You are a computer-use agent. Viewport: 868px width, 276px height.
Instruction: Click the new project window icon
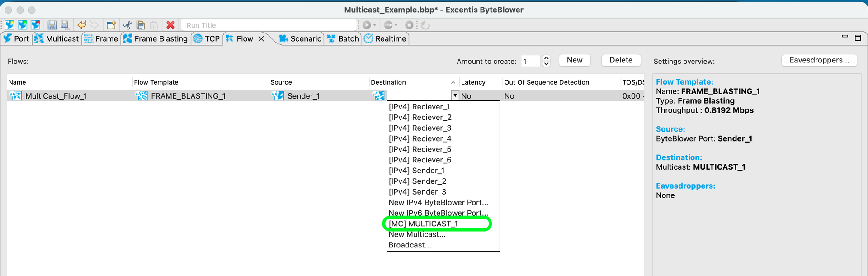111,25
